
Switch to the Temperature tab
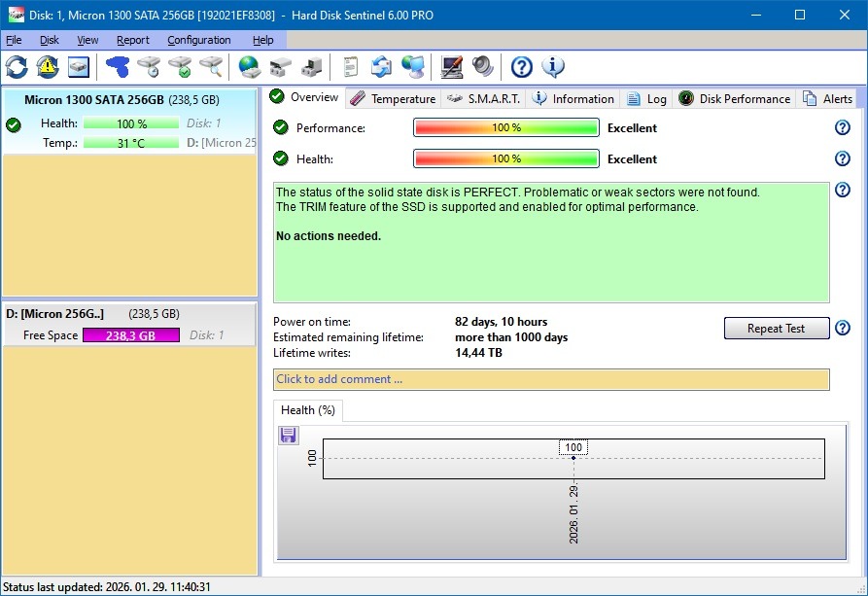(x=393, y=98)
